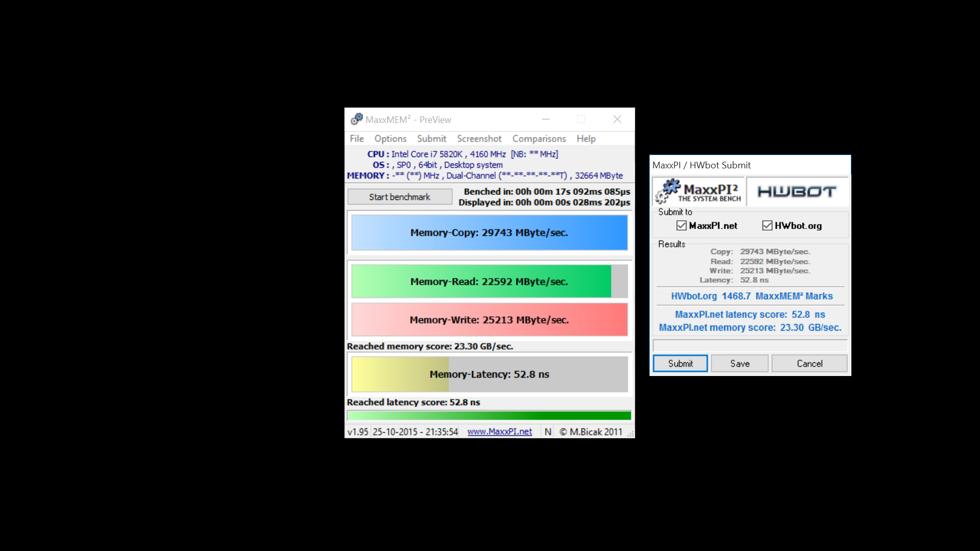Click the MaxxMEM gear icon in title bar

pos(356,119)
